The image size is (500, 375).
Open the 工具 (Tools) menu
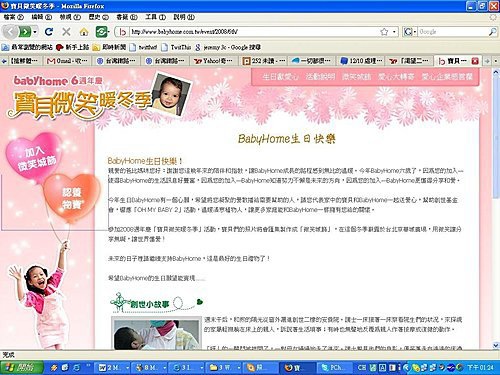[155, 17]
